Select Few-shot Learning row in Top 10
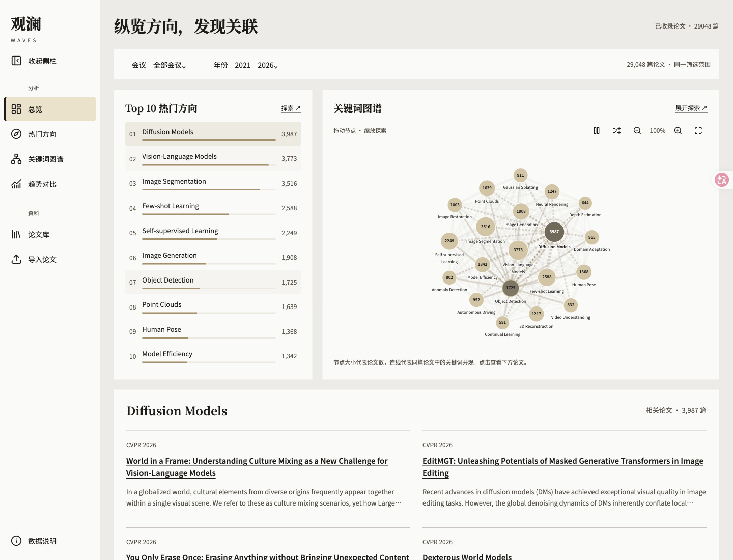 click(x=213, y=208)
